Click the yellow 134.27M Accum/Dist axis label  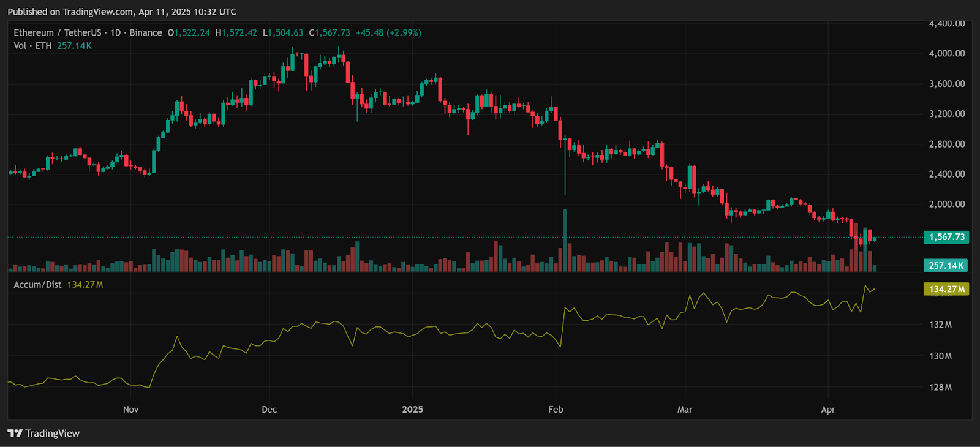click(x=946, y=289)
